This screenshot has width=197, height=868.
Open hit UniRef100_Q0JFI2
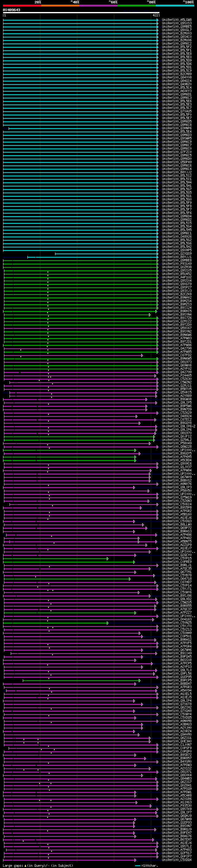(177, 436)
